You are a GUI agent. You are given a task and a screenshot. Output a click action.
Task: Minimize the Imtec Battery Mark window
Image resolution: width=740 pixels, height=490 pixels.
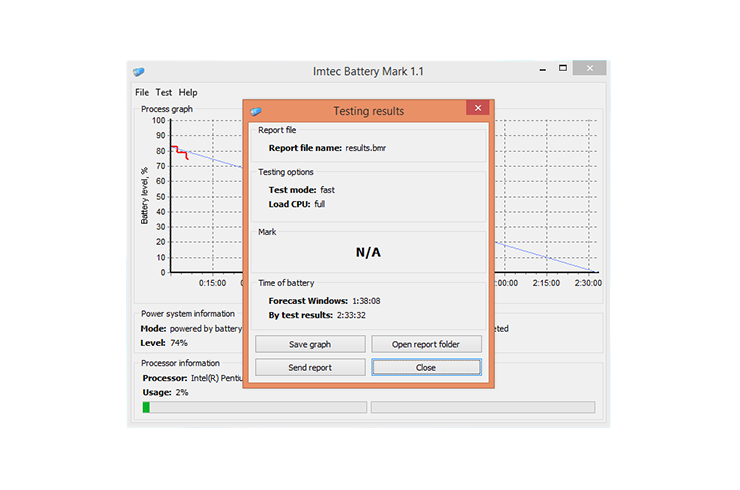(543, 69)
